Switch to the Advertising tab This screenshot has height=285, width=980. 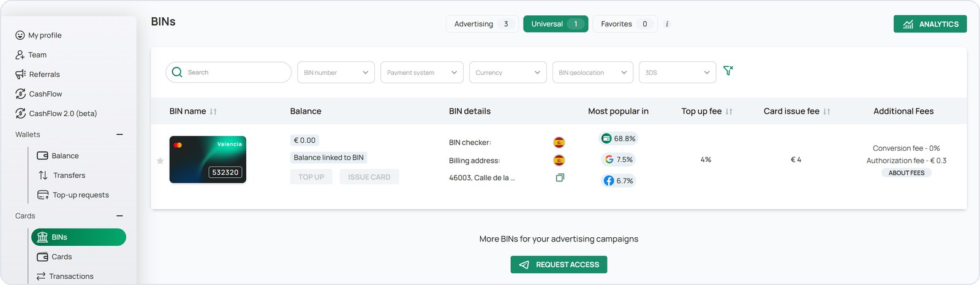click(482, 24)
